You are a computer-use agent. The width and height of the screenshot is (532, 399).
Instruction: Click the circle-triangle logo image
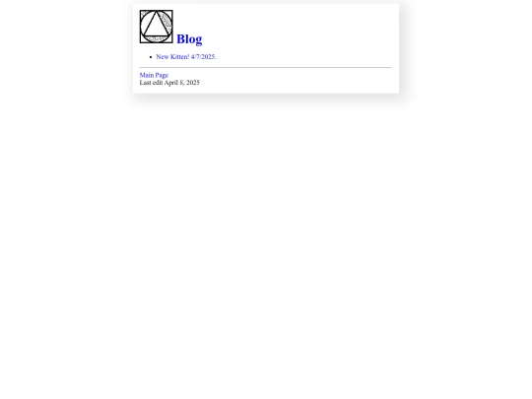[157, 27]
